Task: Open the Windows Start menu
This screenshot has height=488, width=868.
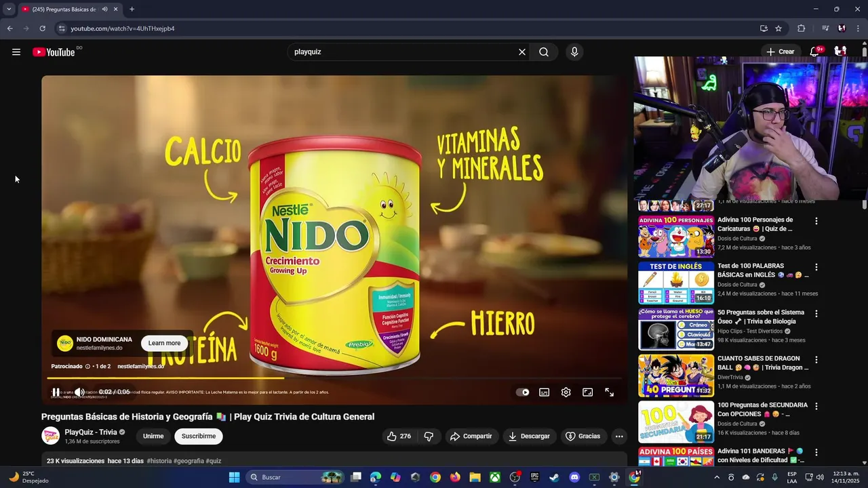Action: click(x=234, y=477)
